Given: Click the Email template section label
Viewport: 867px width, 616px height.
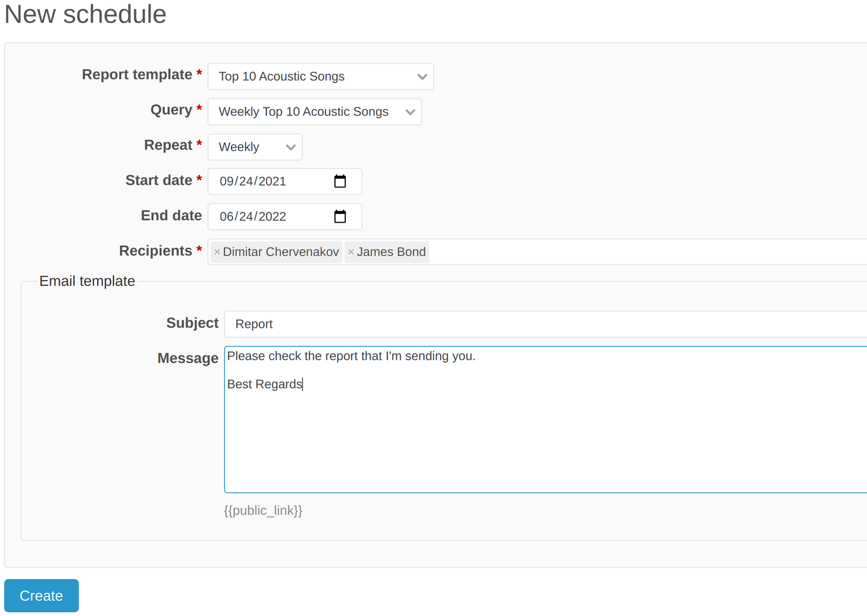Looking at the screenshot, I should (x=87, y=281).
